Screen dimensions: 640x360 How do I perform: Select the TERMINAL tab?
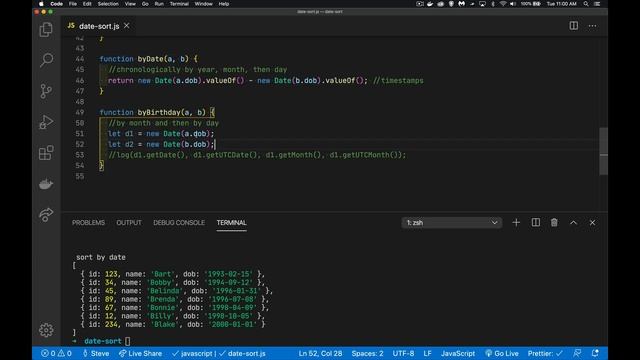231,222
